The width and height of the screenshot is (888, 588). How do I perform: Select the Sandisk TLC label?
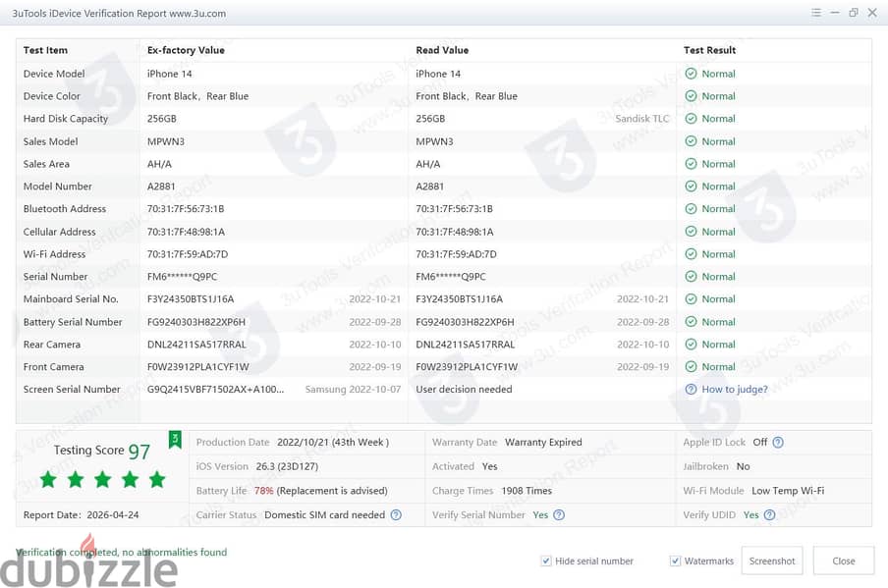(x=642, y=119)
